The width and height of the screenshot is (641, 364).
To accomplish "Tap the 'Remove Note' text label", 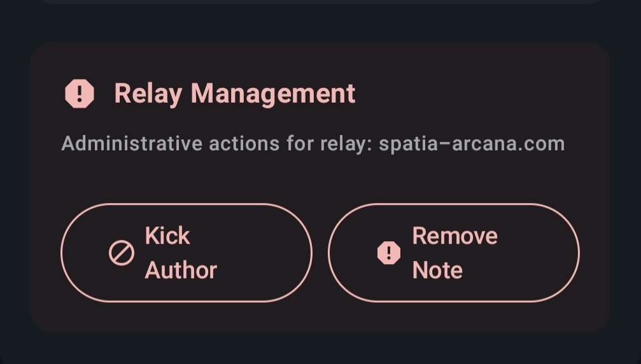I will (x=454, y=253).
